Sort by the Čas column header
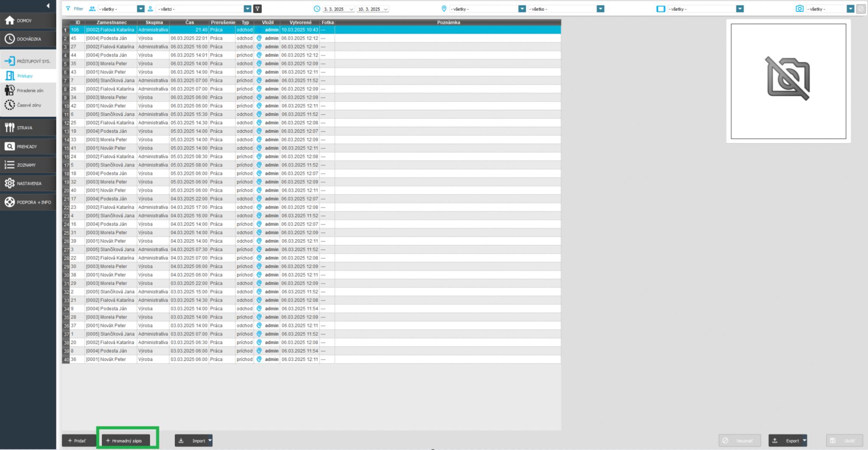The width and height of the screenshot is (868, 450). [x=189, y=22]
